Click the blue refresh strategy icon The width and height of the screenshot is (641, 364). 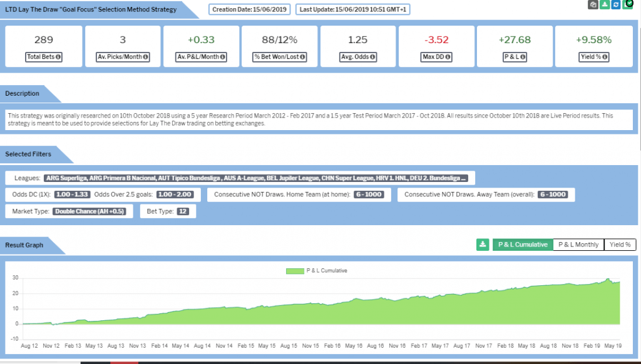tap(615, 5)
